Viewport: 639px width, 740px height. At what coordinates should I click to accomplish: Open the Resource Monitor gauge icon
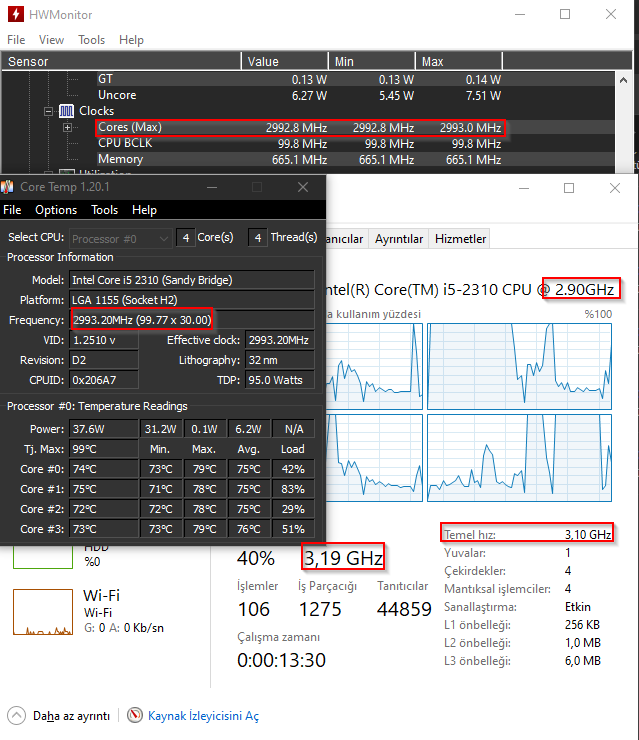click(x=135, y=715)
